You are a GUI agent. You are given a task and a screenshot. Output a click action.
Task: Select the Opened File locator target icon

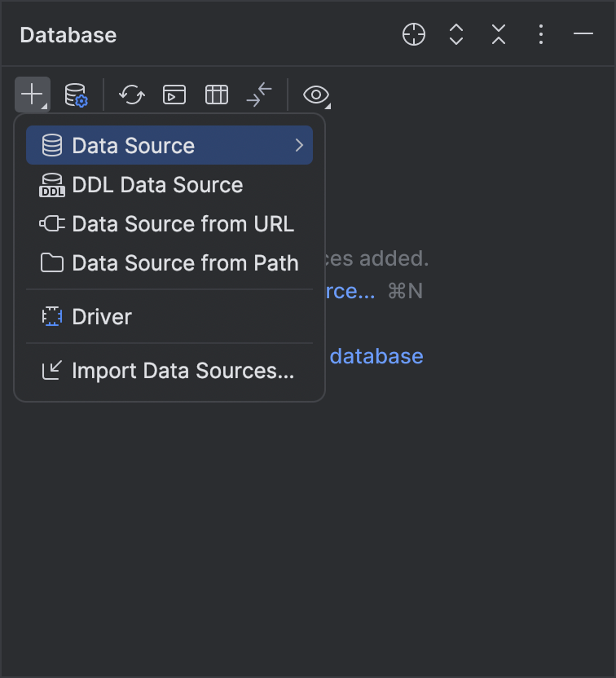413,34
